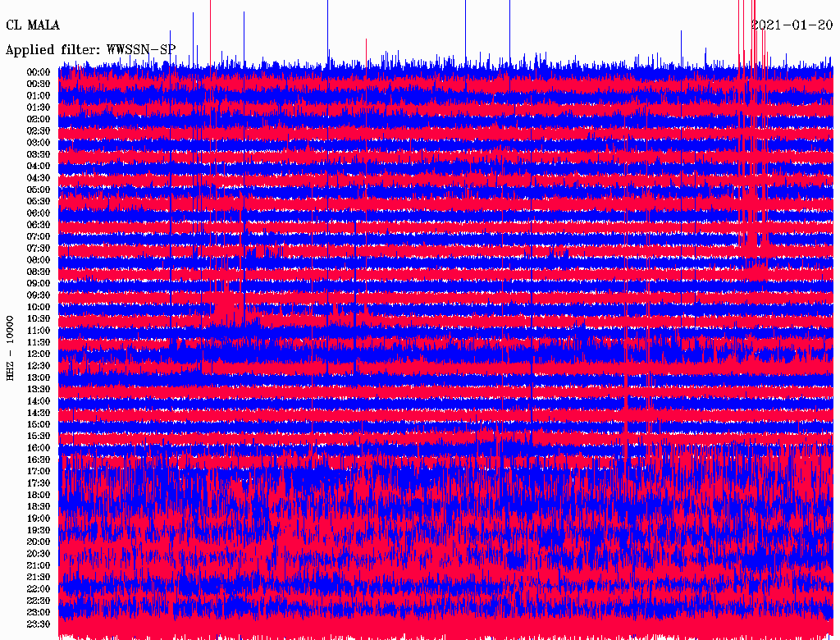Click the 10:00 time row label
Viewport: 840px width, 640px height.
coord(39,307)
